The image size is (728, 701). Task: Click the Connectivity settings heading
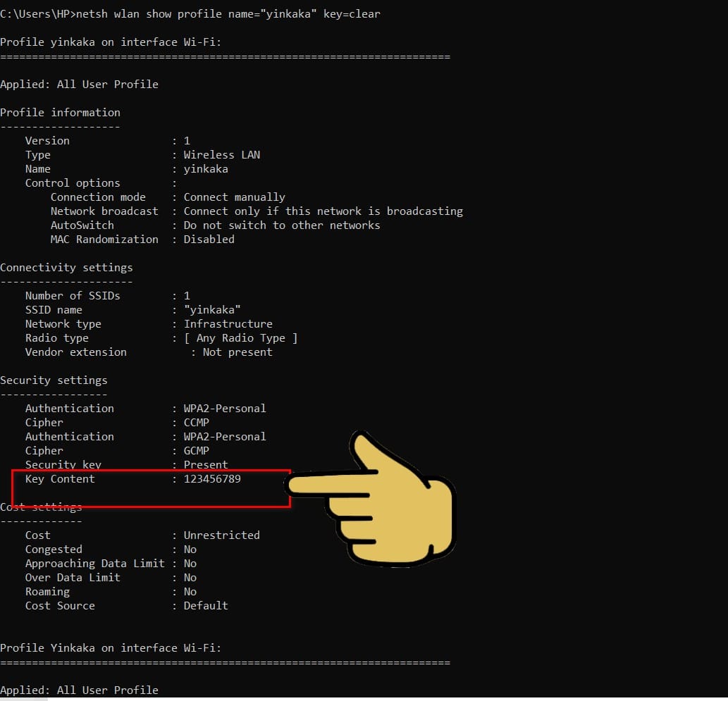click(x=66, y=268)
